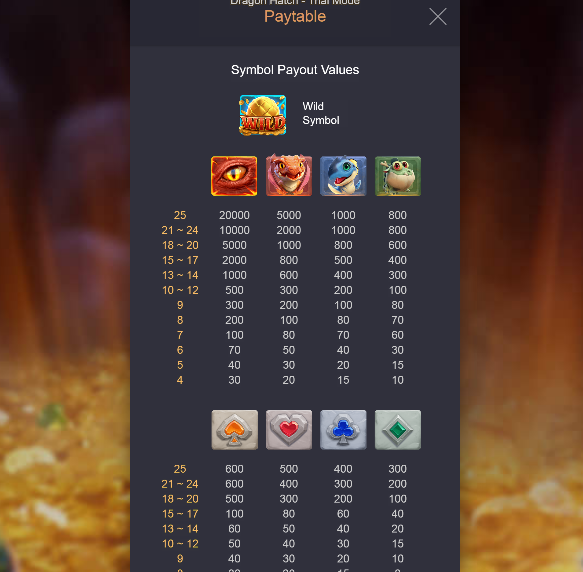Click the 10 ~ 12 row label in top table
This screenshot has height=572, width=583.
(180, 290)
